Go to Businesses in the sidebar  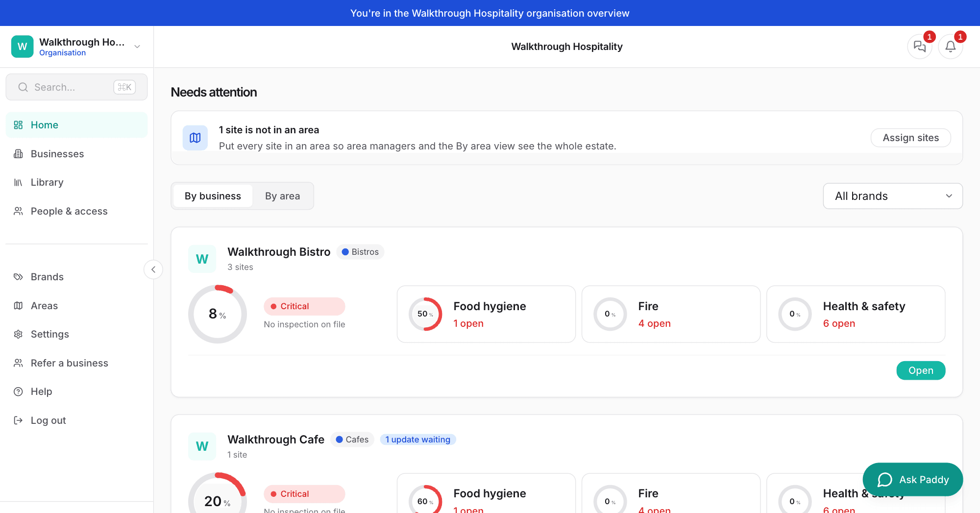tap(76, 154)
